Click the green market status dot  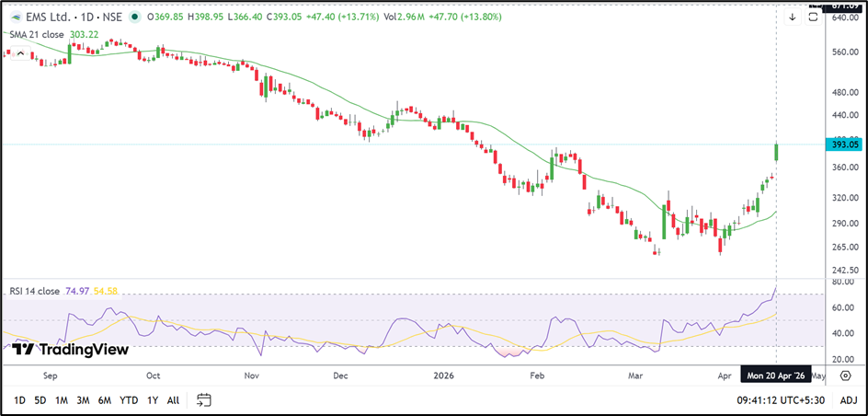tap(137, 17)
